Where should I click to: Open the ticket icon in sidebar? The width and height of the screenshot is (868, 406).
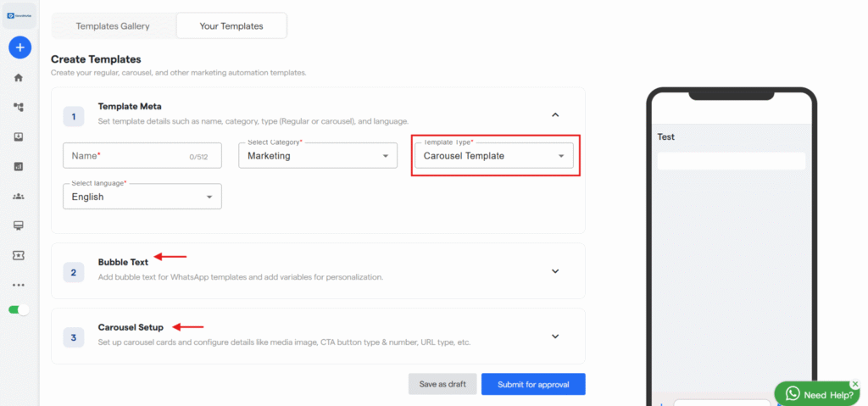[19, 255]
